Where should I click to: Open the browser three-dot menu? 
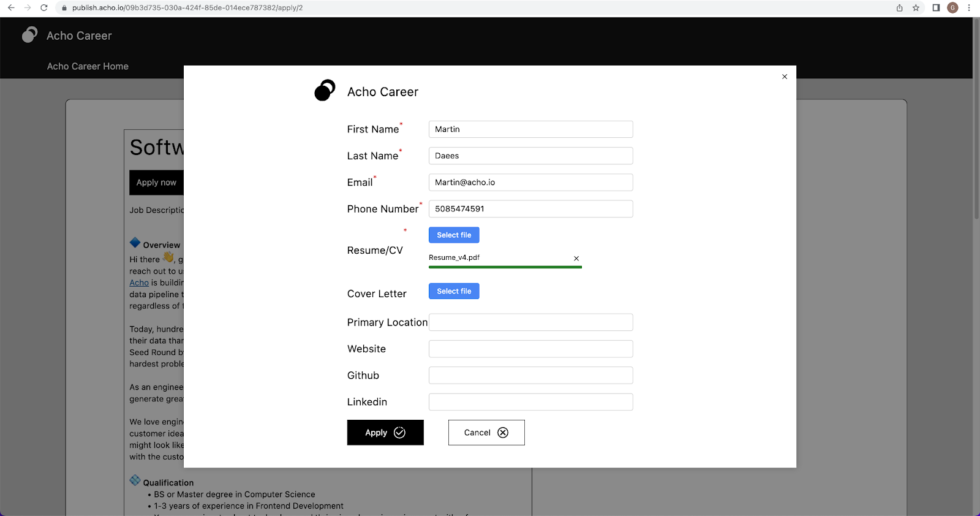click(969, 8)
